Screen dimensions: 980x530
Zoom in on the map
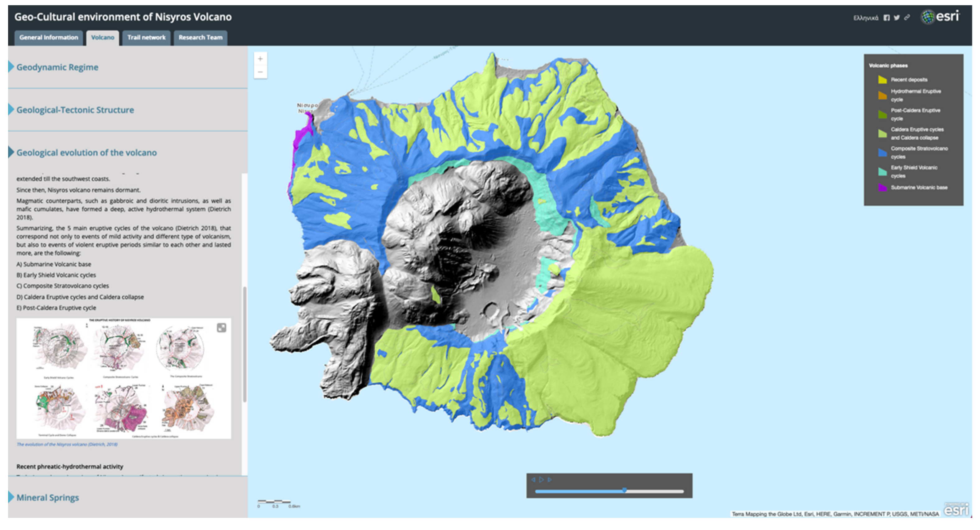(260, 59)
